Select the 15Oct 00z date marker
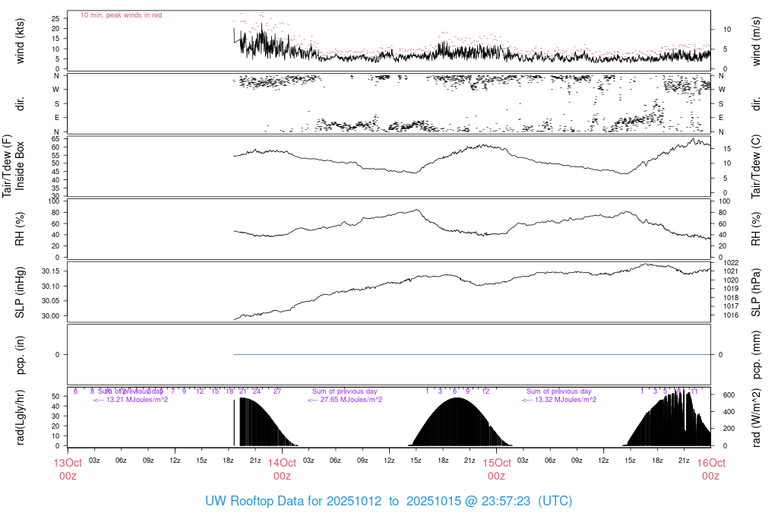Image resolution: width=778 pixels, height=532 pixels. [496, 470]
